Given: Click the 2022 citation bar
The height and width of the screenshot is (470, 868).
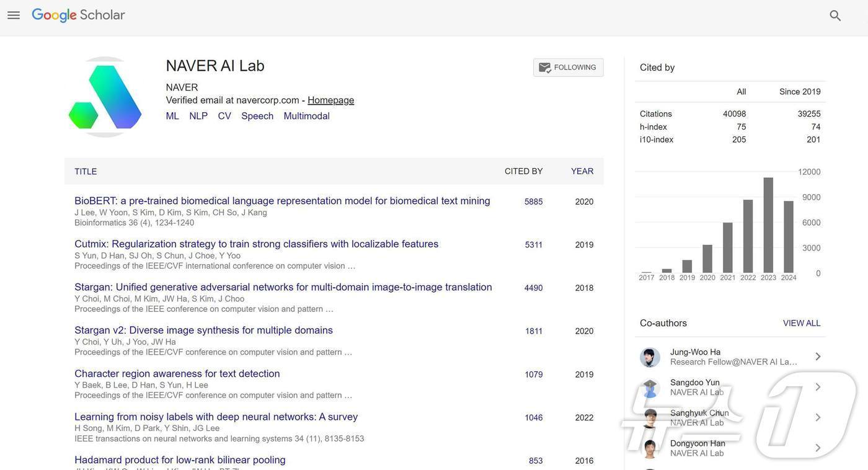Looking at the screenshot, I should click(x=748, y=236).
